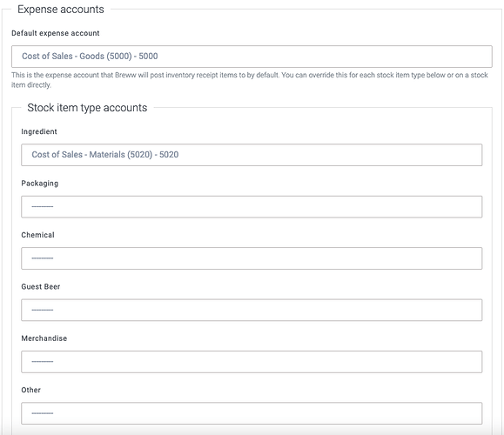Image resolution: width=504 pixels, height=435 pixels.
Task: Open the Ingredient account dropdown
Action: click(x=252, y=155)
